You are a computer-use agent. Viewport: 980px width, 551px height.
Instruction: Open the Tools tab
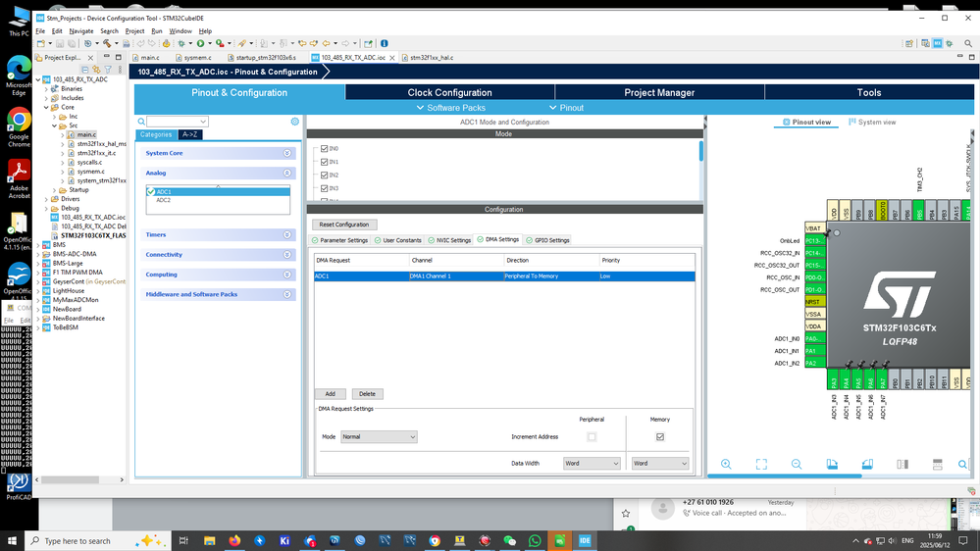[869, 92]
